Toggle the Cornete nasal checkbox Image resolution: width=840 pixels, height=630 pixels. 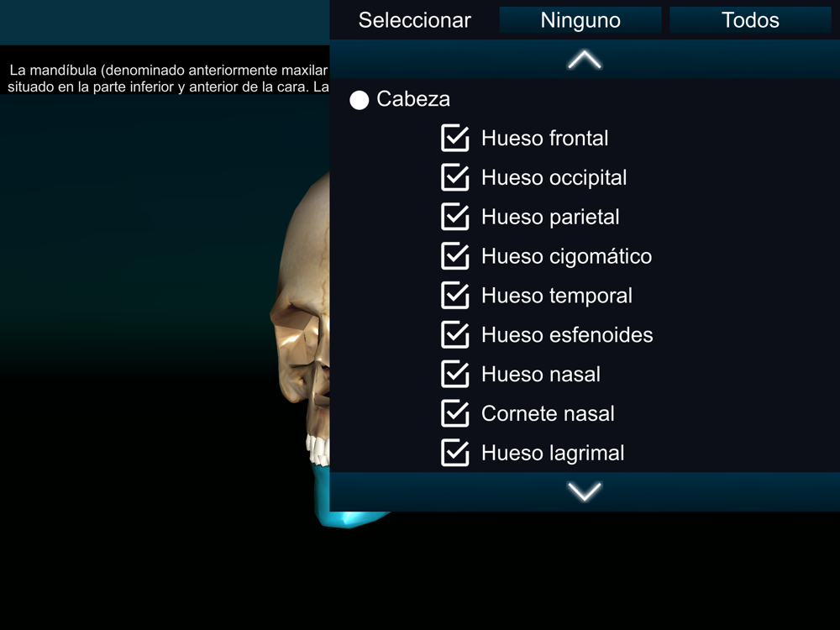pyautogui.click(x=454, y=413)
